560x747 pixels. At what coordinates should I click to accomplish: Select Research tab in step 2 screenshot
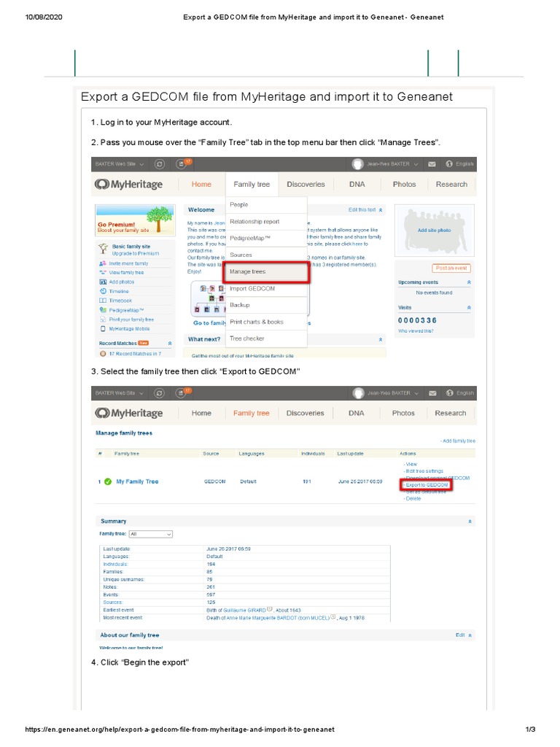click(451, 185)
